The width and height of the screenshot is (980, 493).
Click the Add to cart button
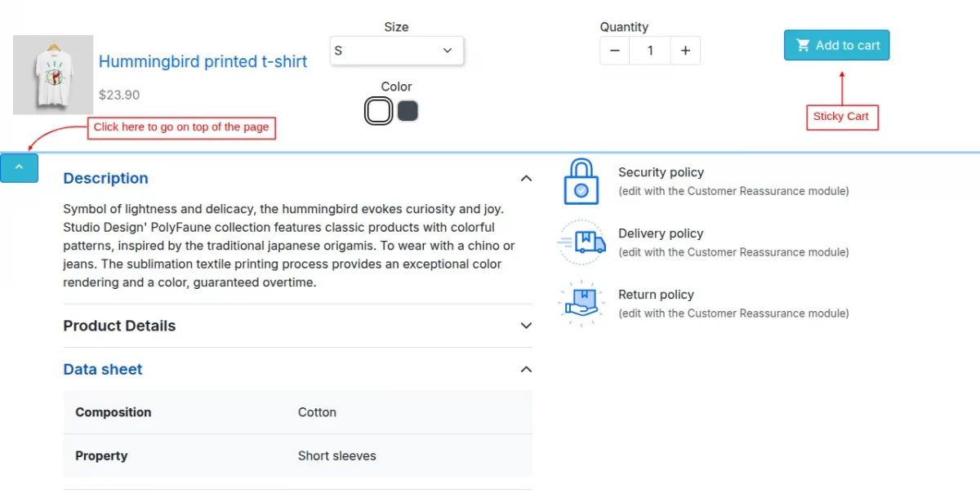tap(836, 46)
